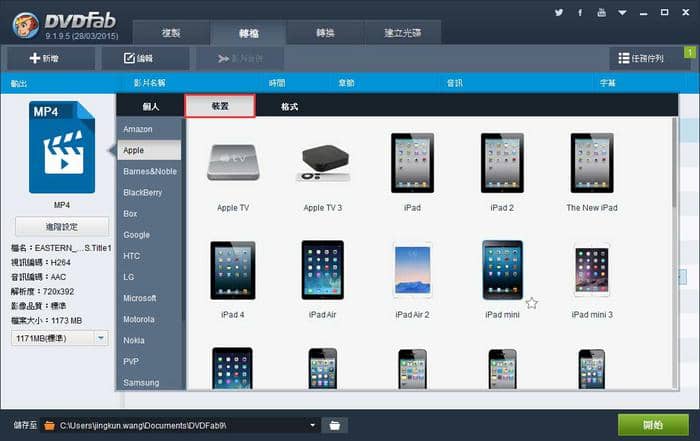Viewport: 700px width, 441px height.
Task: Open the format (格式) profile tab
Action: click(x=289, y=106)
